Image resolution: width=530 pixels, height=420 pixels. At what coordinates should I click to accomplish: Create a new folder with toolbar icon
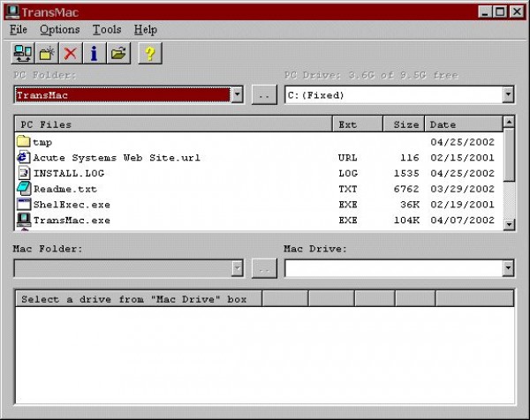[47, 54]
